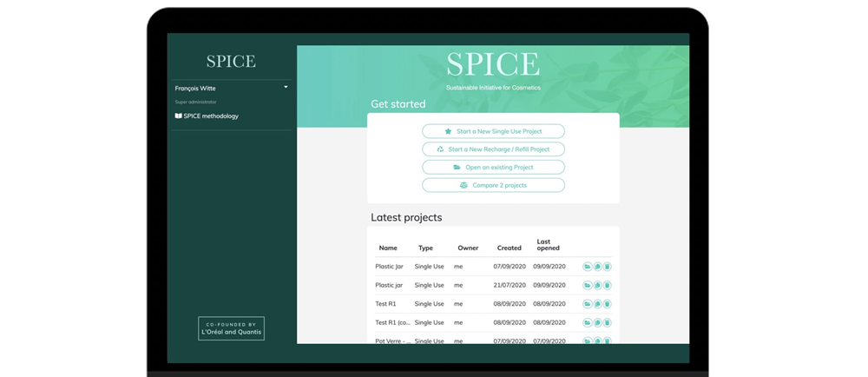Select the Pot Verre project name
This screenshot has width=868, height=377.
[x=392, y=341]
